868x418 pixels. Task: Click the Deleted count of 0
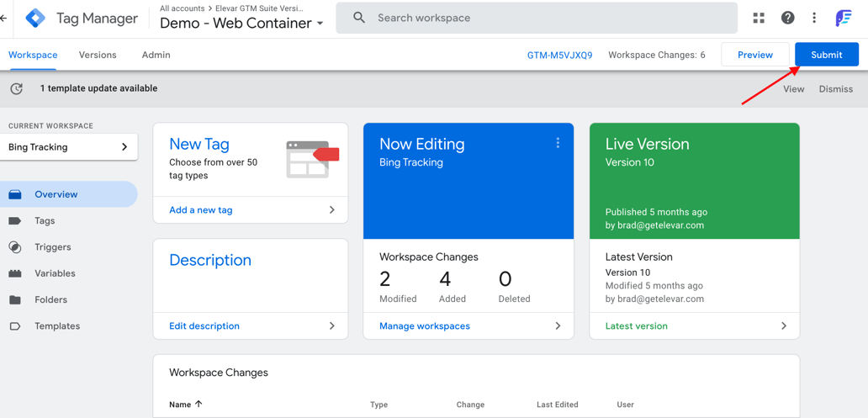point(505,279)
